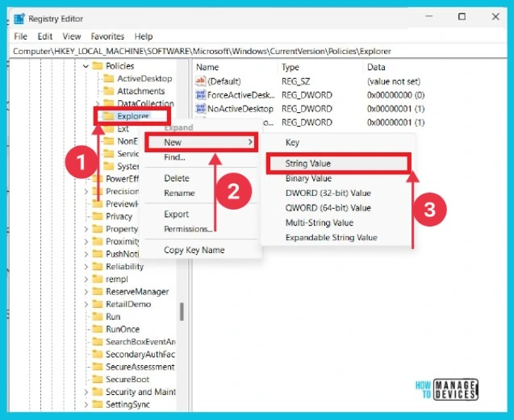The image size is (514, 420).
Task: Expand the PushNoti tree node
Action: pos(86,254)
